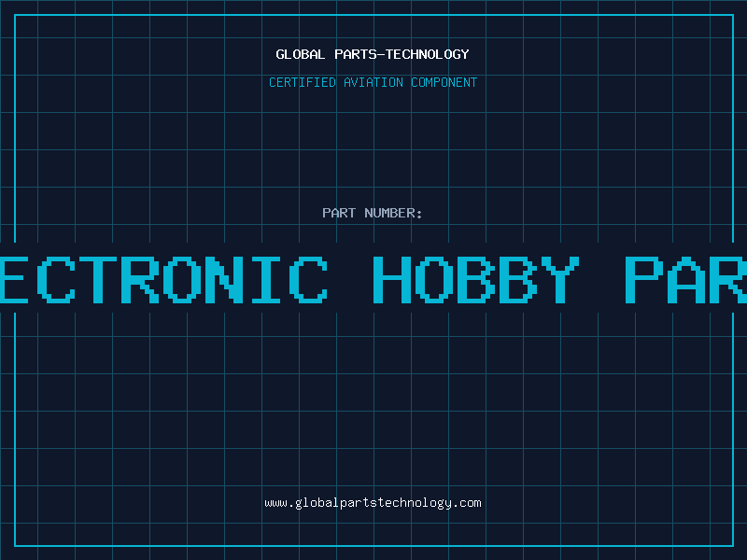Image resolution: width=747 pixels, height=560 pixels.
Task: Open the www.globalpartstechnology.com website link
Action: [373, 503]
